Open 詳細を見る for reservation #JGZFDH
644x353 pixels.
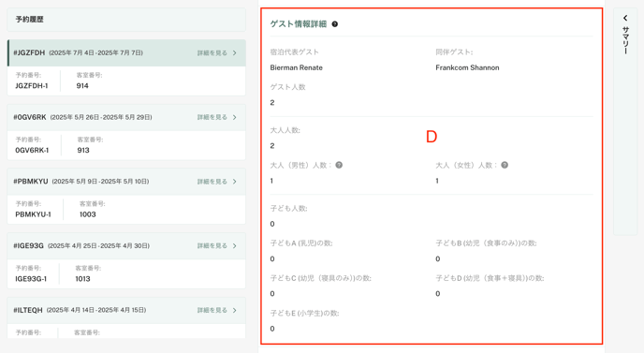212,53
